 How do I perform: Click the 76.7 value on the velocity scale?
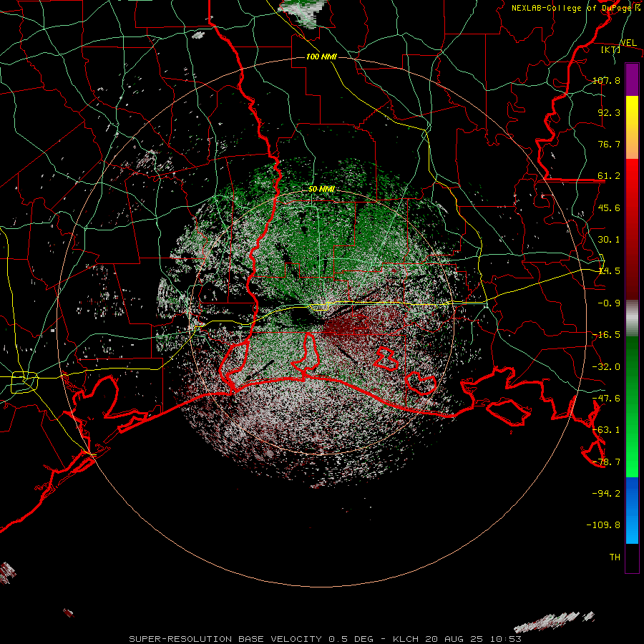coord(609,144)
